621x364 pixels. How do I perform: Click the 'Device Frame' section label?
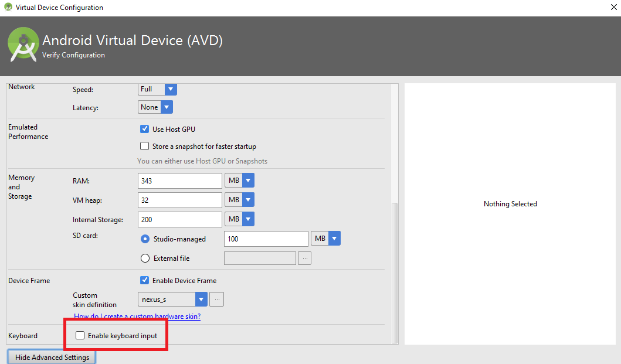pyautogui.click(x=29, y=281)
